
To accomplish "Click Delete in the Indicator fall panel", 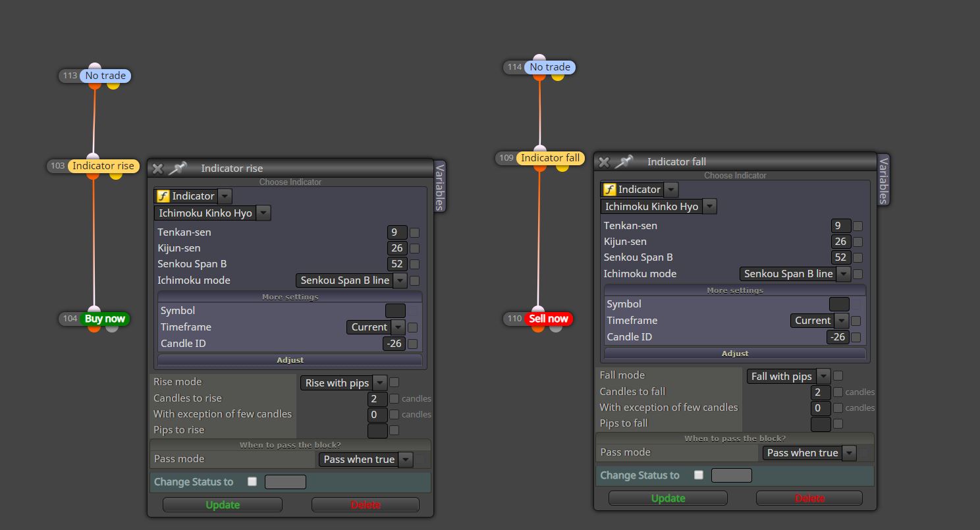I will pyautogui.click(x=809, y=498).
